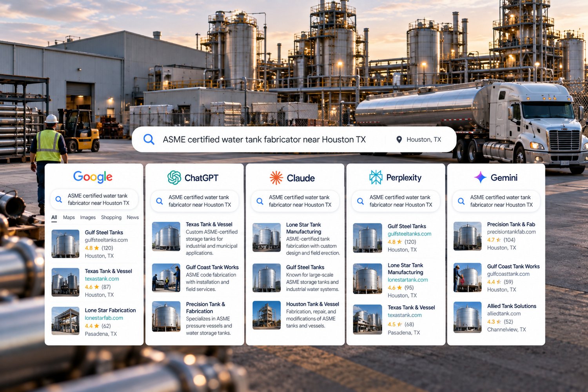The height and width of the screenshot is (392, 588).
Task: Click the ChatGPT card search box
Action: [195, 201]
